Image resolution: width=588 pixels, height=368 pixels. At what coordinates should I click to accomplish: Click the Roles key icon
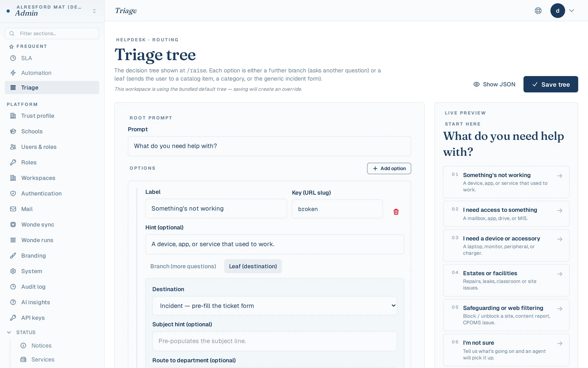point(13,162)
